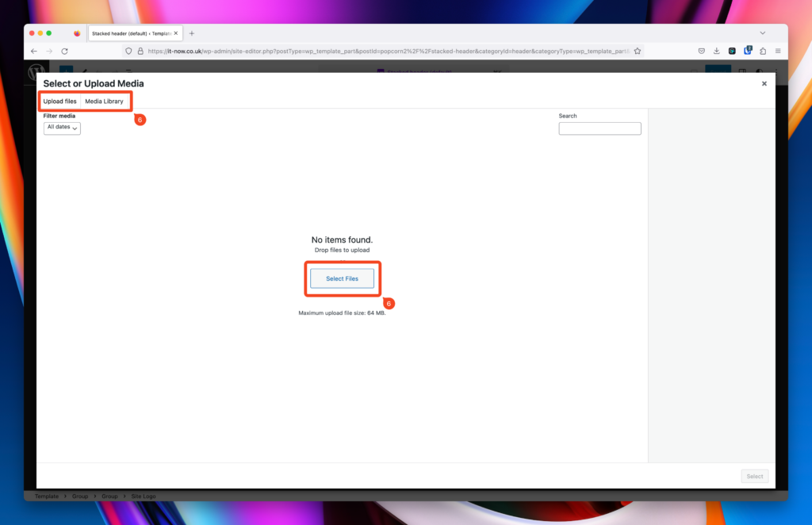Open the tracking protection shield icon
The width and height of the screenshot is (812, 525).
click(x=128, y=52)
